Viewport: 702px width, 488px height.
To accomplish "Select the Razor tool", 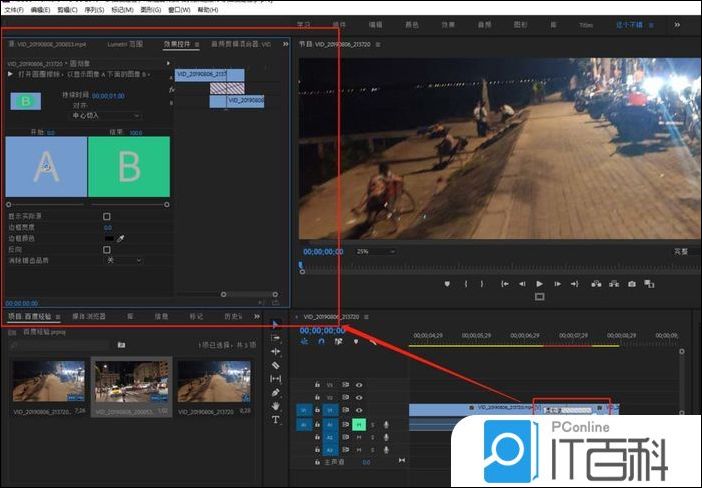I will pyautogui.click(x=276, y=366).
